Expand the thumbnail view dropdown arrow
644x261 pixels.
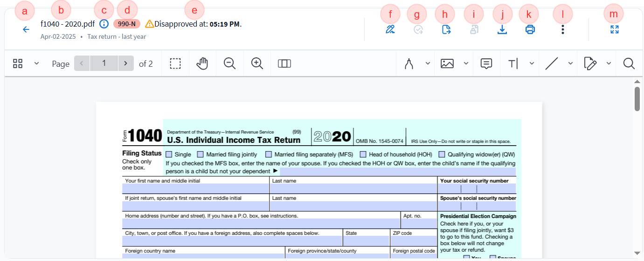37,63
